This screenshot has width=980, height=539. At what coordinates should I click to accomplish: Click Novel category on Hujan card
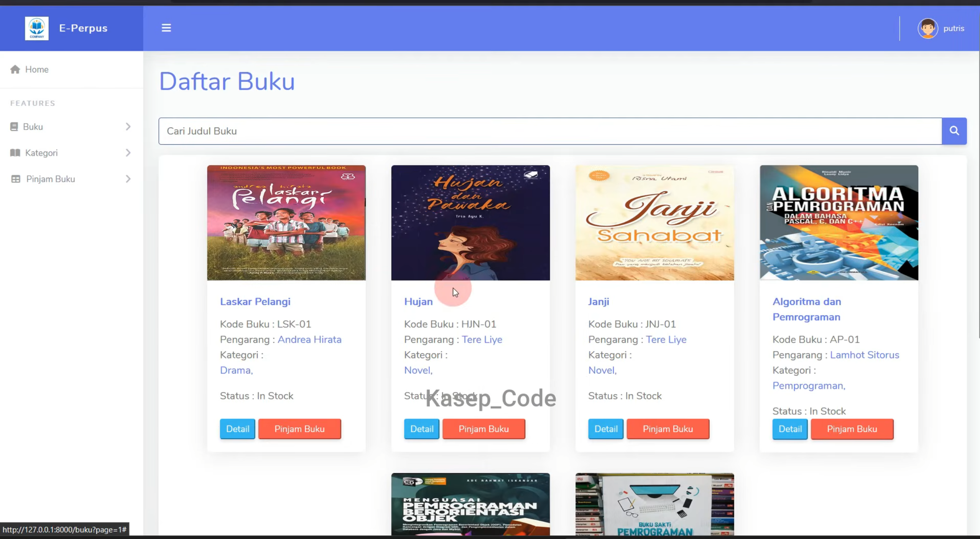point(418,370)
